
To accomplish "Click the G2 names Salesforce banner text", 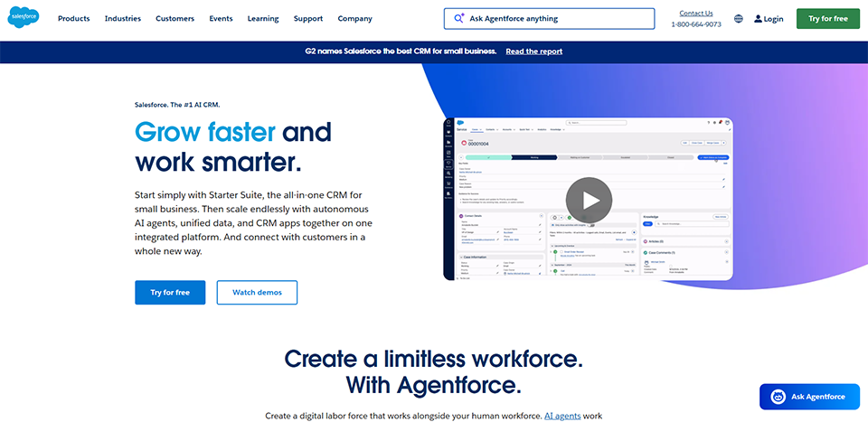I will 401,52.
